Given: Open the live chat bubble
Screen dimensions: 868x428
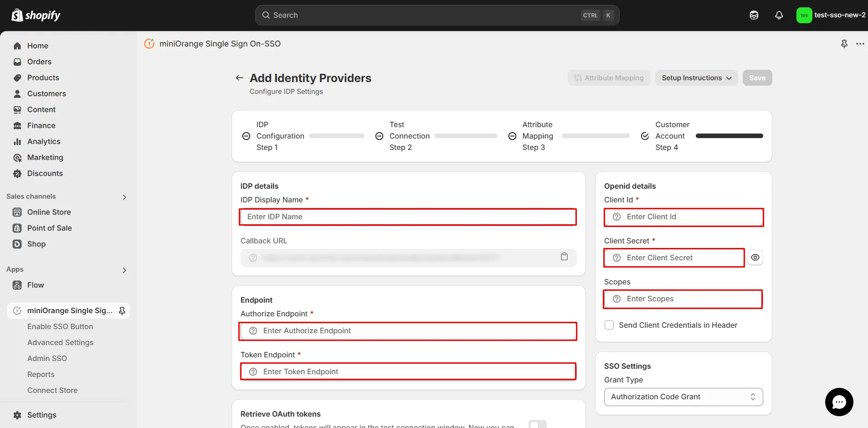Looking at the screenshot, I should [x=839, y=402].
